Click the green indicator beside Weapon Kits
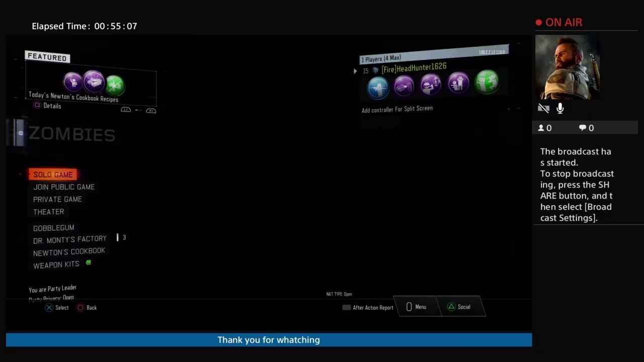The image size is (644, 362). (x=89, y=262)
